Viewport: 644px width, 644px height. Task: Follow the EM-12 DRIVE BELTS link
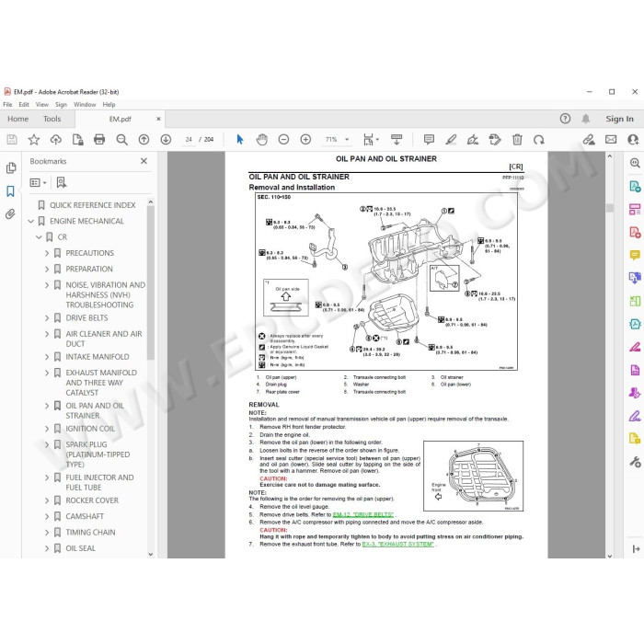[x=363, y=514]
